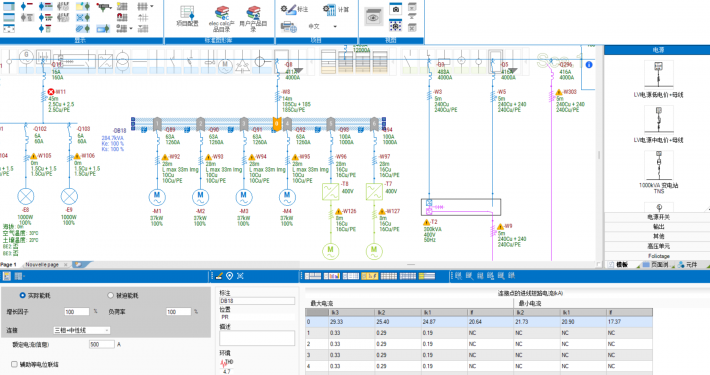Switch to the Nouvelle page tab

pos(42,264)
